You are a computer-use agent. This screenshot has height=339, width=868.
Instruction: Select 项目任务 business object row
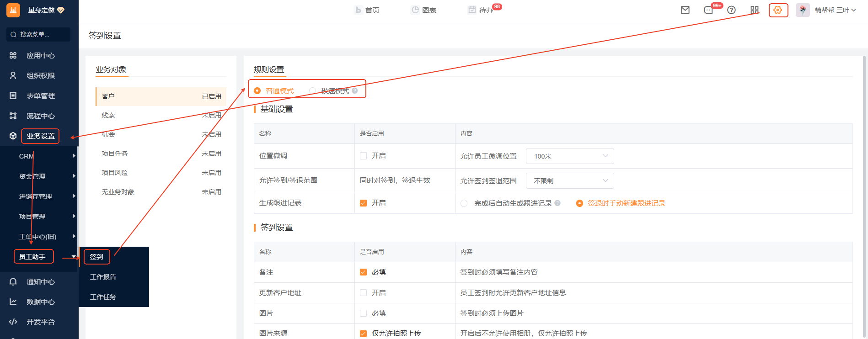[x=161, y=154]
